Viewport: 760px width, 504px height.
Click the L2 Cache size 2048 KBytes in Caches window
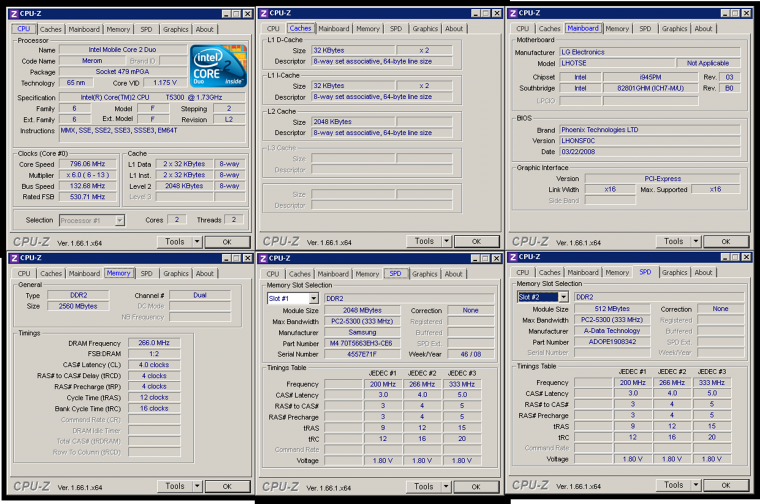[353, 121]
